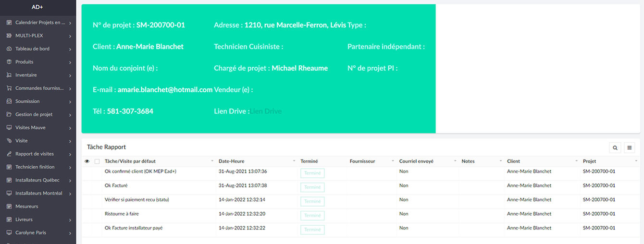
Task: Select the Commandes fournisseurs cart icon
Action: pos(9,88)
